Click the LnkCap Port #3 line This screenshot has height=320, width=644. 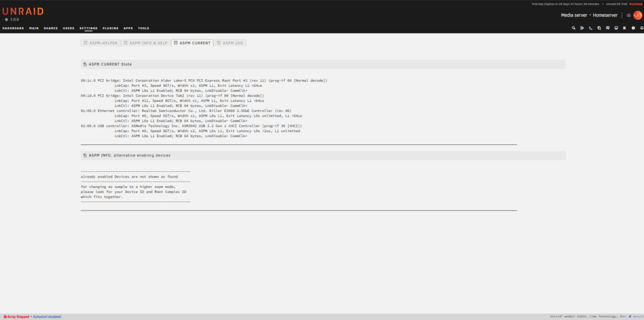pos(189,86)
